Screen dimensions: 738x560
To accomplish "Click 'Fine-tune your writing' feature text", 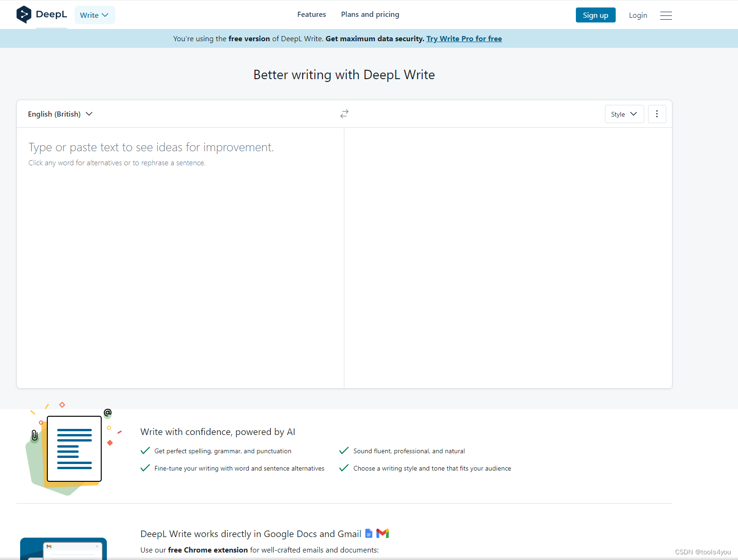I will (x=239, y=468).
